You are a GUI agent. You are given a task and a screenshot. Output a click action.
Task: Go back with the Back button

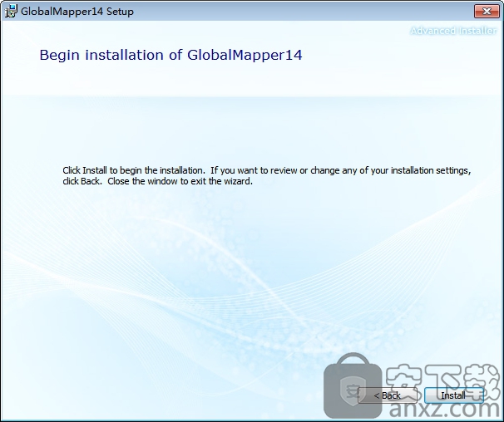(x=388, y=395)
